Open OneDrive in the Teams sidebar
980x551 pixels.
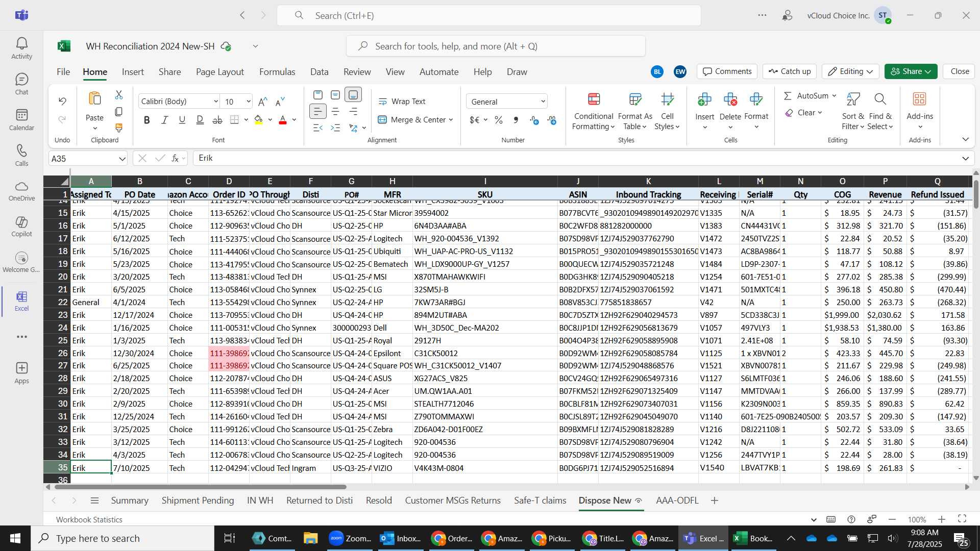click(21, 191)
